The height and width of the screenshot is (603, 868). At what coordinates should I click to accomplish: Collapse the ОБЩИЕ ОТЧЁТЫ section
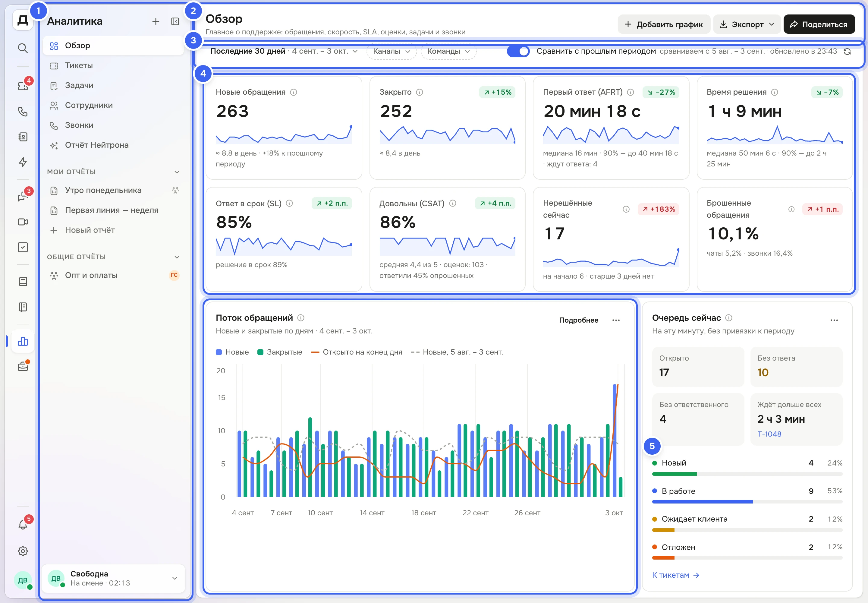point(177,257)
